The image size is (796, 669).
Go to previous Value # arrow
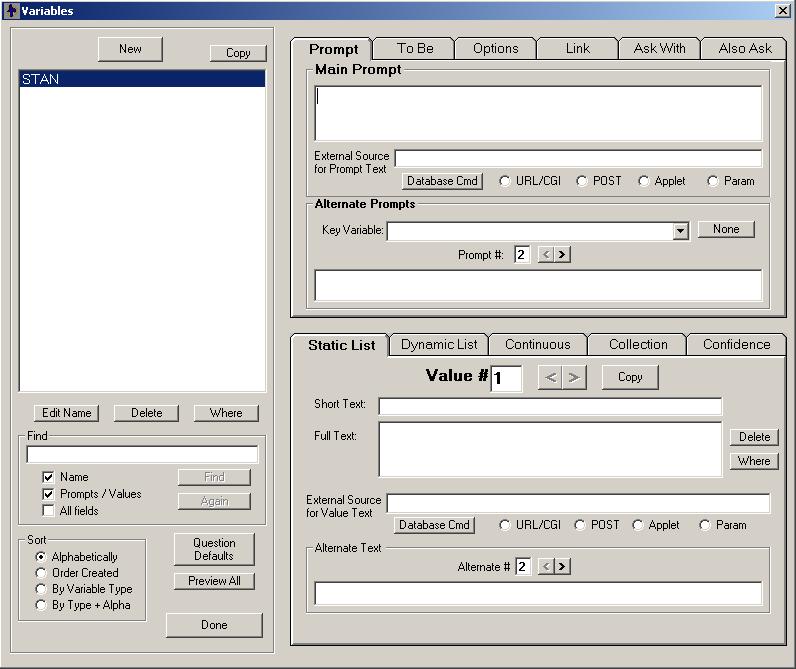point(550,377)
